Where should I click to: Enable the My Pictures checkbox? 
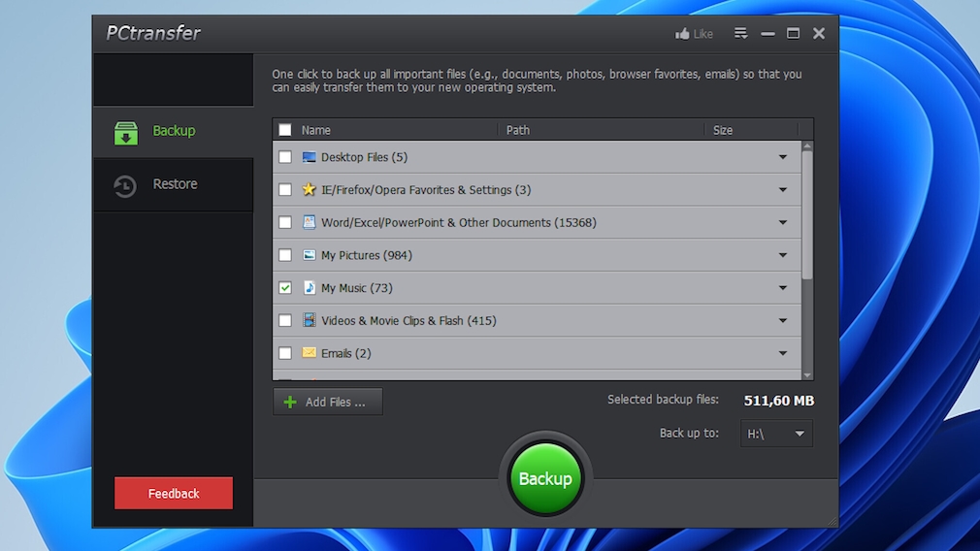pyautogui.click(x=285, y=255)
